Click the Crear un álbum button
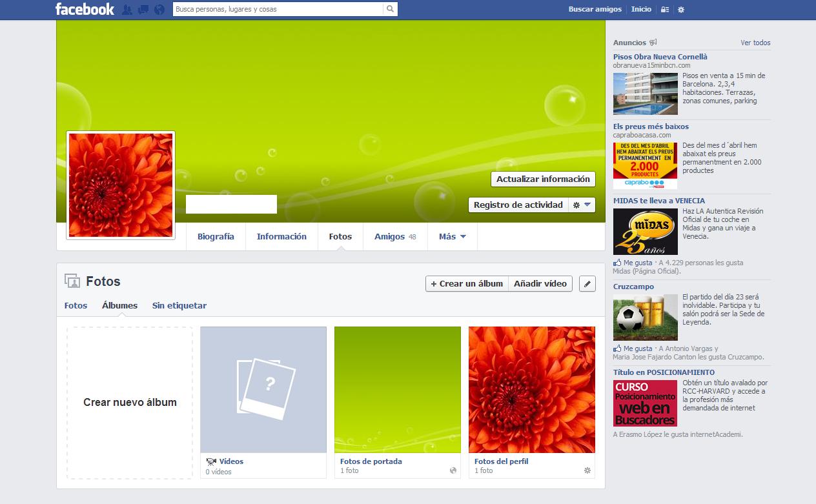Viewport: 816px width, 504px height. (x=467, y=284)
